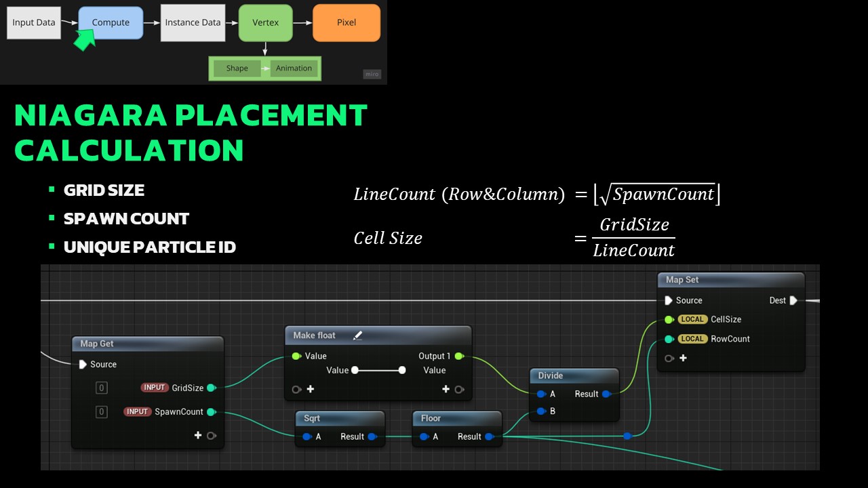Click the add output pin plus on Make float
The height and width of the screenshot is (488, 868).
[x=446, y=389]
